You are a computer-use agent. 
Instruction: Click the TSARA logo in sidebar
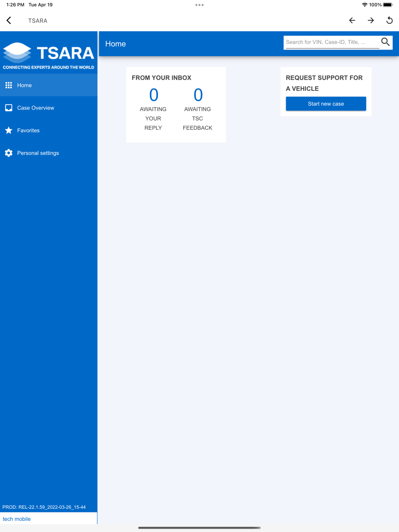(49, 56)
